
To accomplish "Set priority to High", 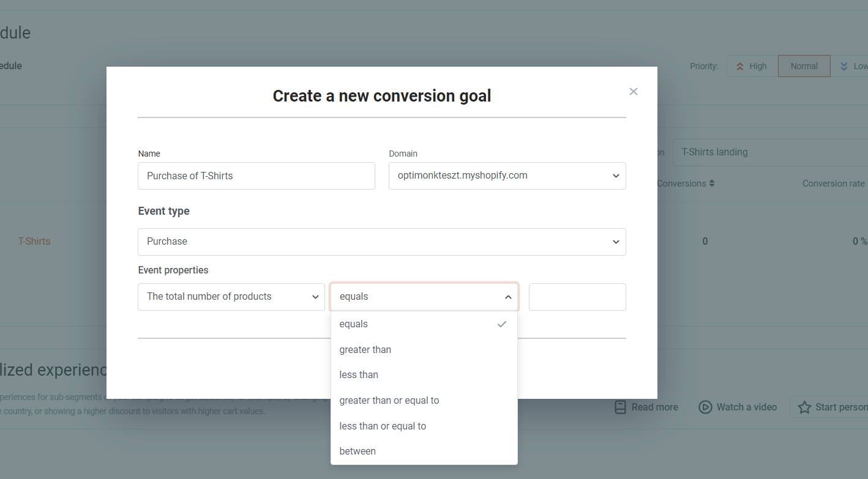I will 752,66.
